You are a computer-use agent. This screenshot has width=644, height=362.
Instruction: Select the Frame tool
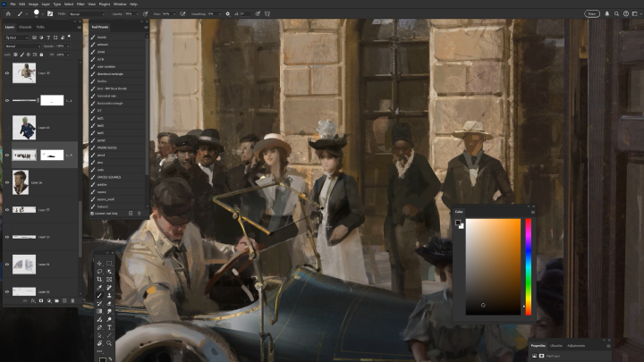coord(109,279)
